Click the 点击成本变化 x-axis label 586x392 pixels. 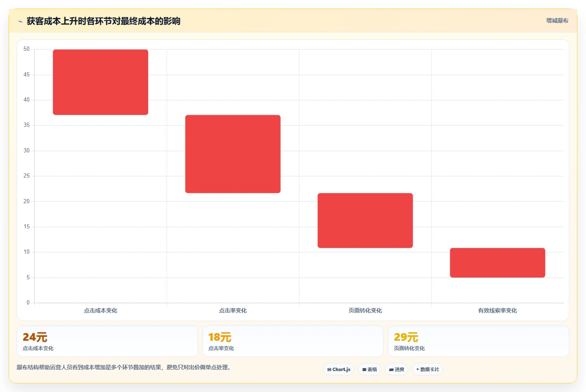pos(100,310)
